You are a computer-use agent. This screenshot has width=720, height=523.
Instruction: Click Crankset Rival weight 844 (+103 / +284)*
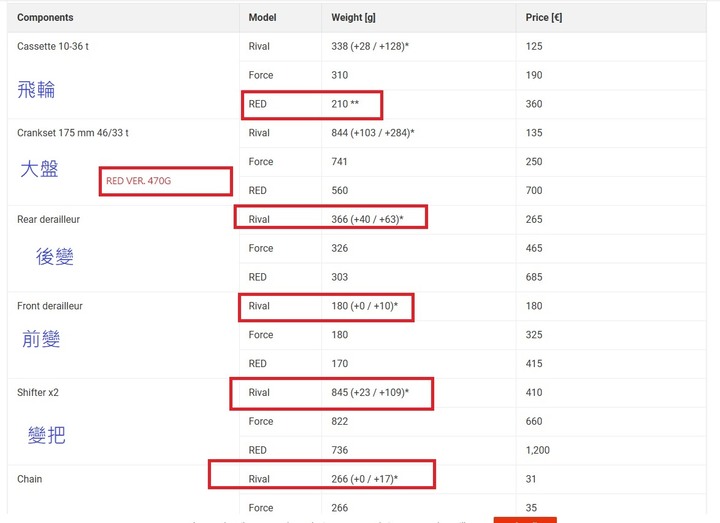tap(372, 133)
